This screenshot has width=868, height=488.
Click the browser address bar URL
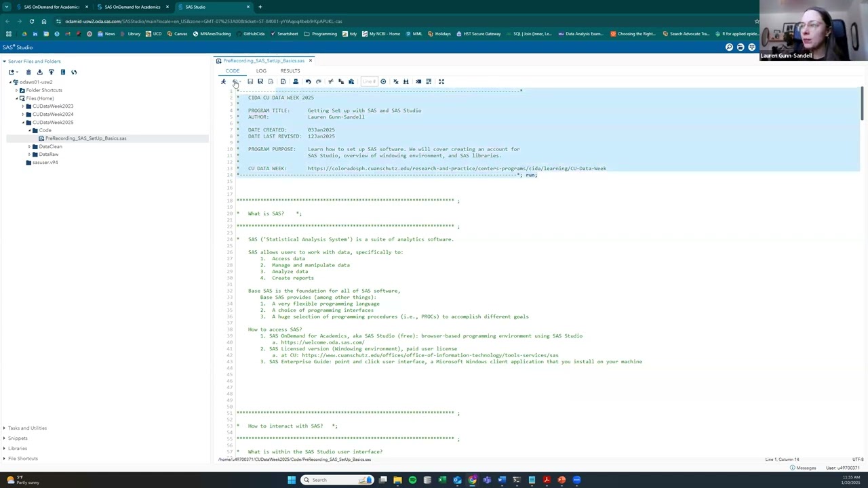coord(203,21)
